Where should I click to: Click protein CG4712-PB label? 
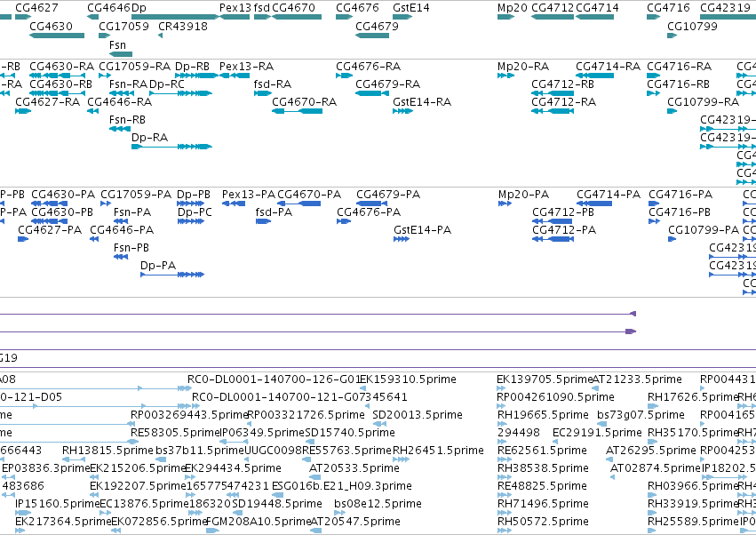click(x=563, y=212)
